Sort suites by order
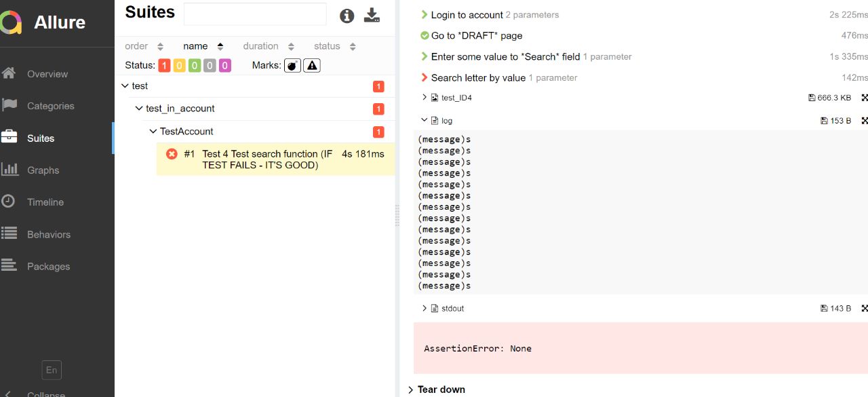The height and width of the screenshot is (397, 868). 144,46
